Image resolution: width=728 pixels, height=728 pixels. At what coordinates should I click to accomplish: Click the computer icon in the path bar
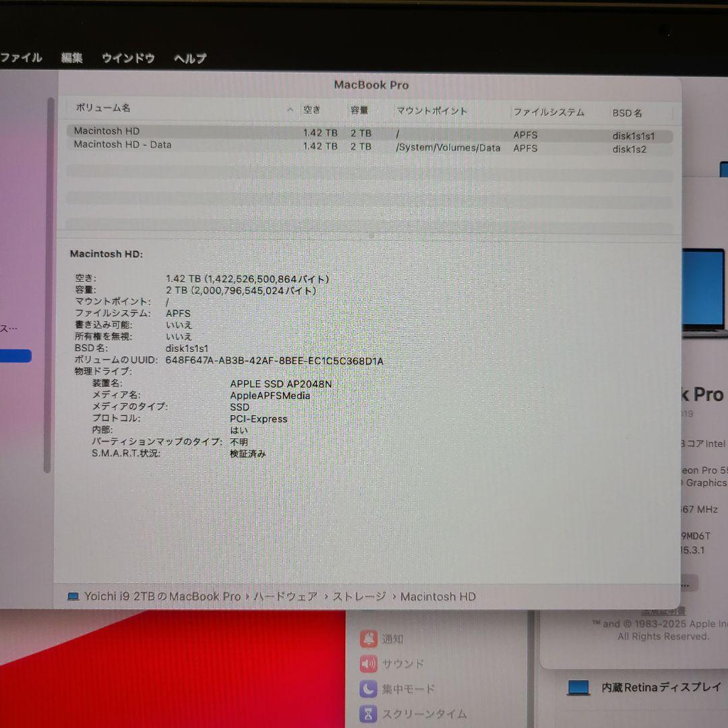tap(73, 597)
